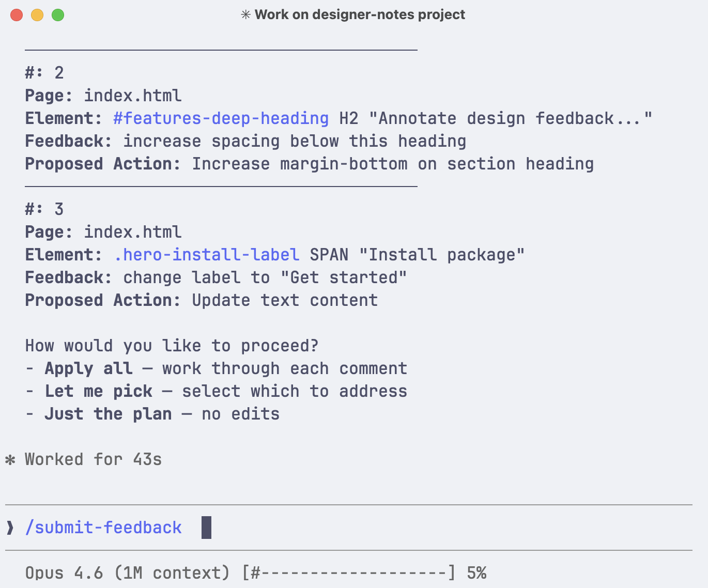Screen dimensions: 708x588
Task: Expand the Worked for 43s entry
Action: pyautogui.click(x=92, y=459)
